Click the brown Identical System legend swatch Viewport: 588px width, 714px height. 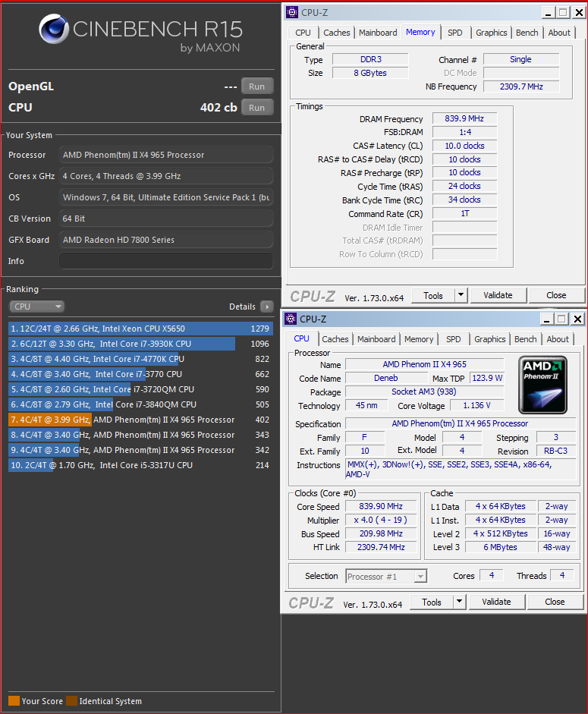[71, 701]
